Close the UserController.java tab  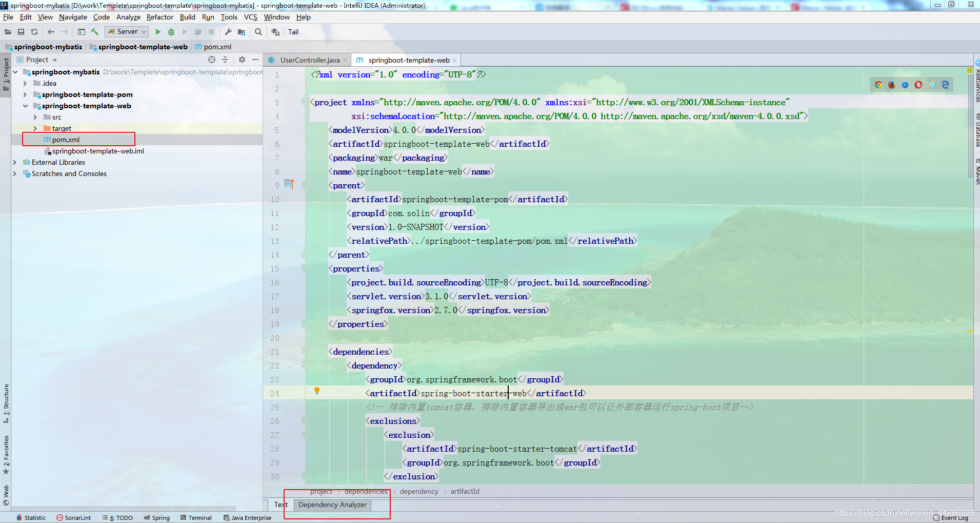click(x=345, y=60)
